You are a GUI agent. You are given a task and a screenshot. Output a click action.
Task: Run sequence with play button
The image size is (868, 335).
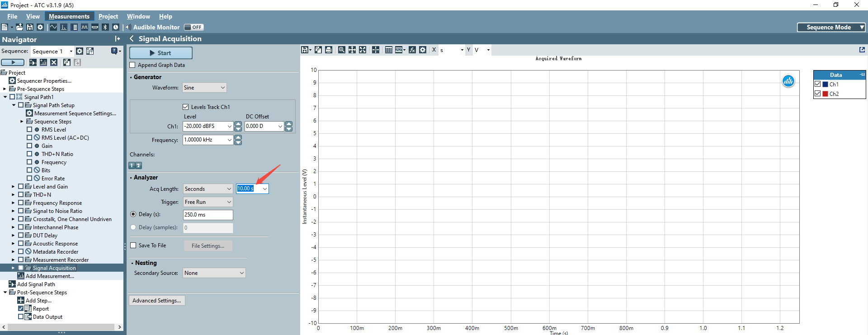tap(13, 62)
